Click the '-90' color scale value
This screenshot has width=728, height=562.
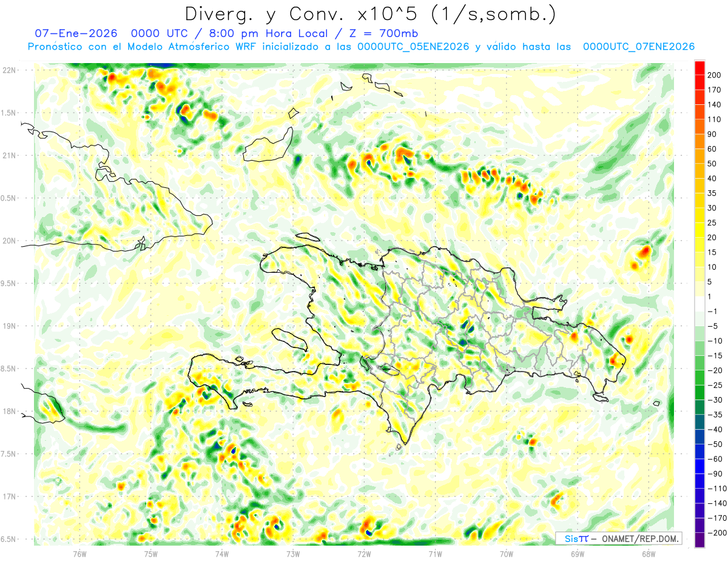(x=715, y=474)
